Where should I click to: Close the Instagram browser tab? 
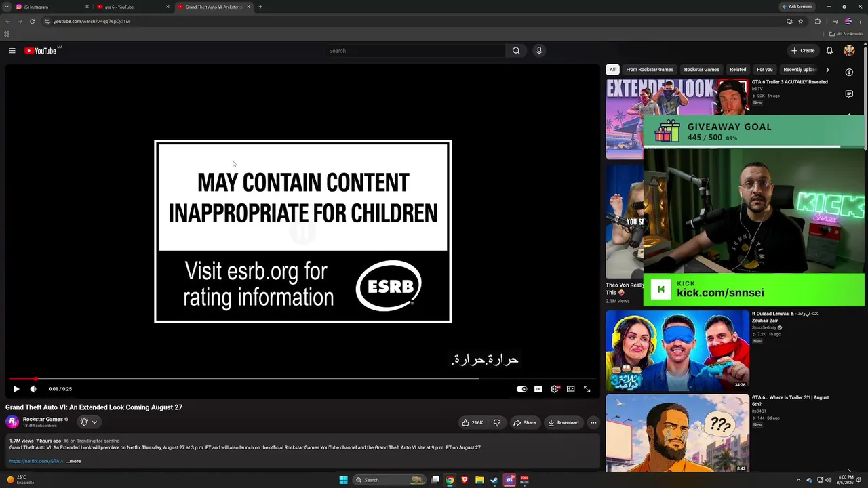(x=87, y=7)
